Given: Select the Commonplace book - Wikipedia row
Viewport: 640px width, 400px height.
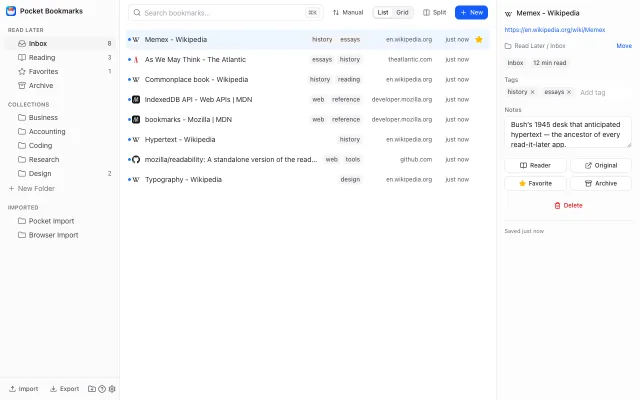Looking at the screenshot, I should tap(307, 80).
